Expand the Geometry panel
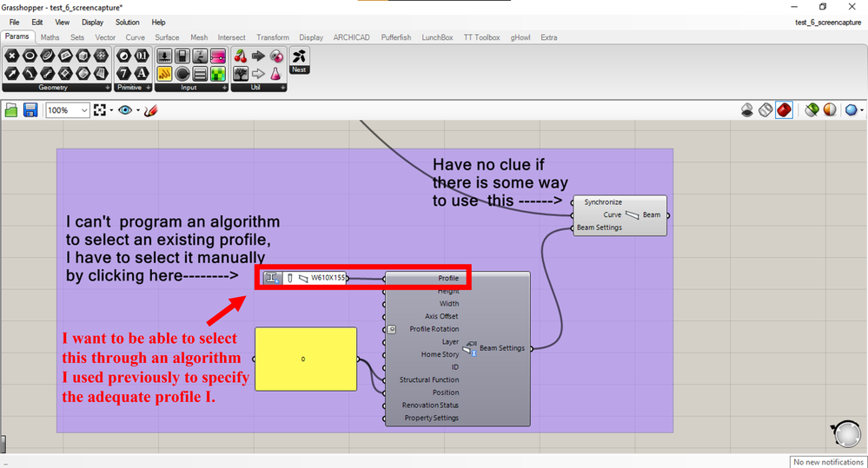Viewport: 868px width, 468px height. point(108,88)
